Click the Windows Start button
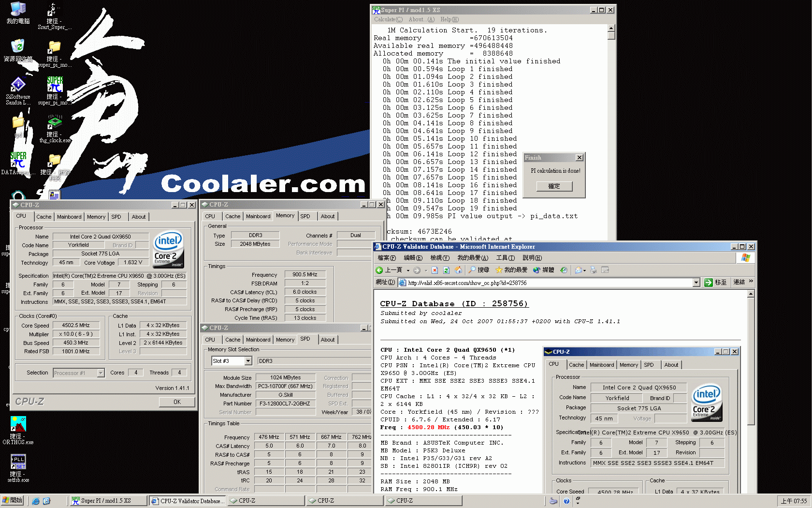Screen dimensions: 812x508 tap(13, 501)
